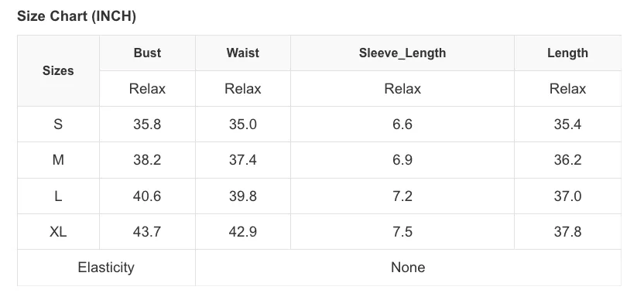Click the Waist column header
The width and height of the screenshot is (644, 300).
(243, 53)
